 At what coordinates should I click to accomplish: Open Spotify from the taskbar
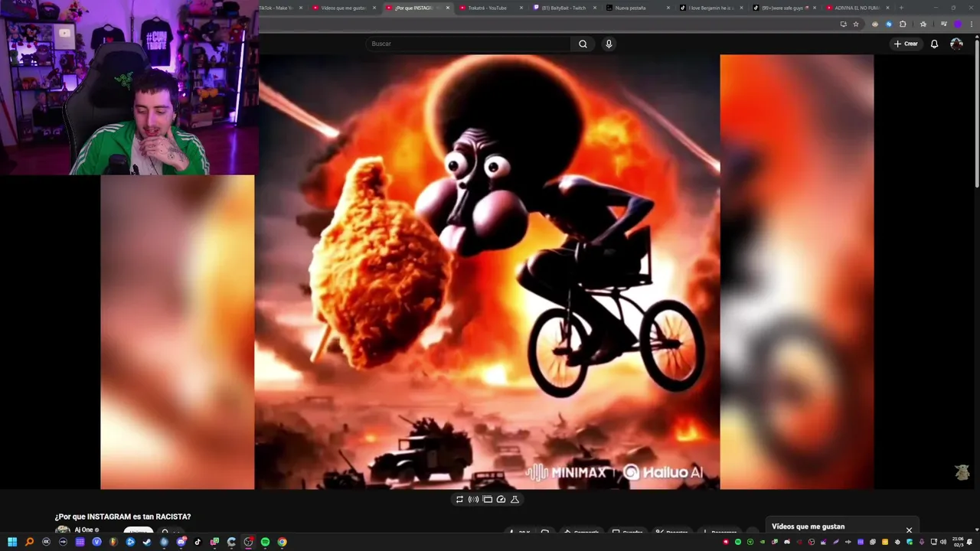(x=265, y=542)
